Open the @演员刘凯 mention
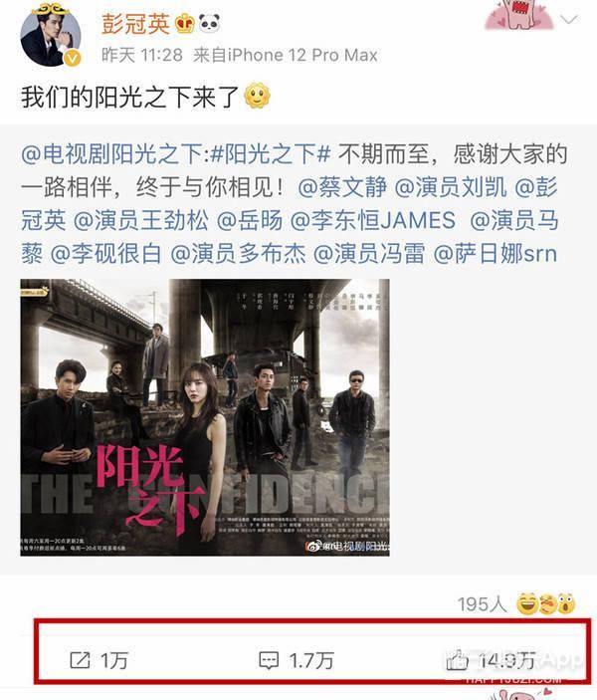This screenshot has height=700, width=597. tap(451, 187)
